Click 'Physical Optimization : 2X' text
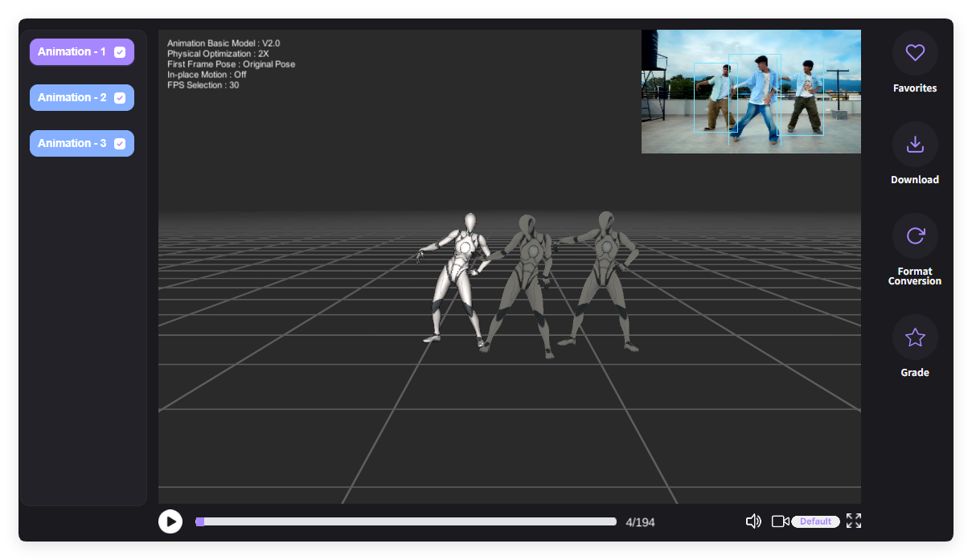The height and width of the screenshot is (560, 972). pos(218,54)
